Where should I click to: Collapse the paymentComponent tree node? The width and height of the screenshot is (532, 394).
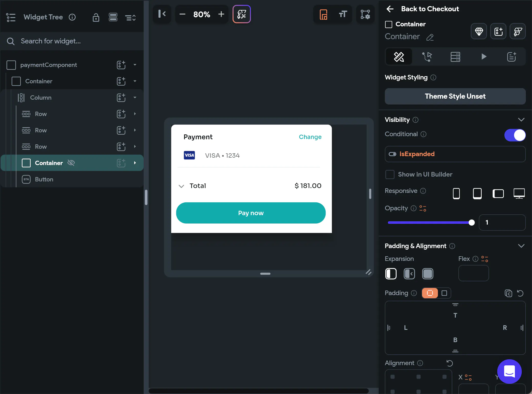tap(135, 65)
